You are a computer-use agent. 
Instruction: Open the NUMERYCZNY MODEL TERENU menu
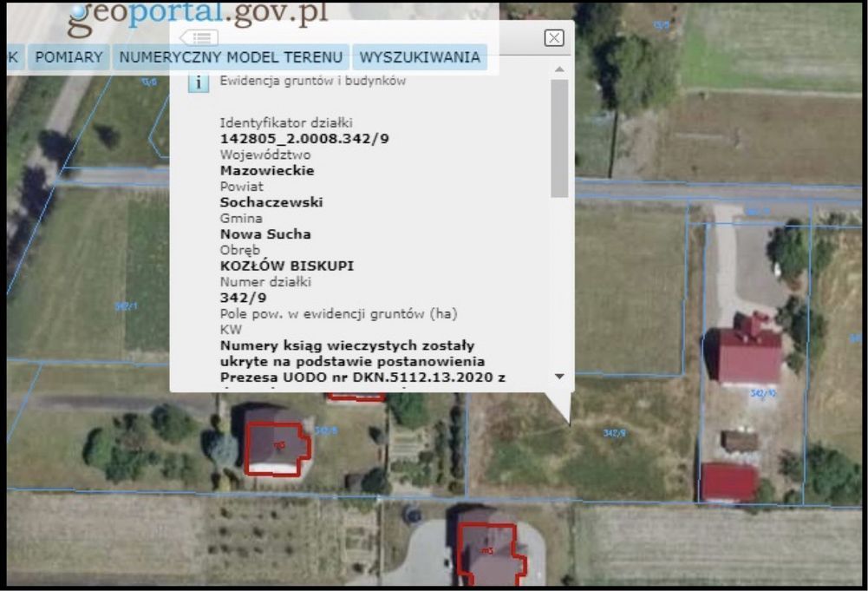228,56
